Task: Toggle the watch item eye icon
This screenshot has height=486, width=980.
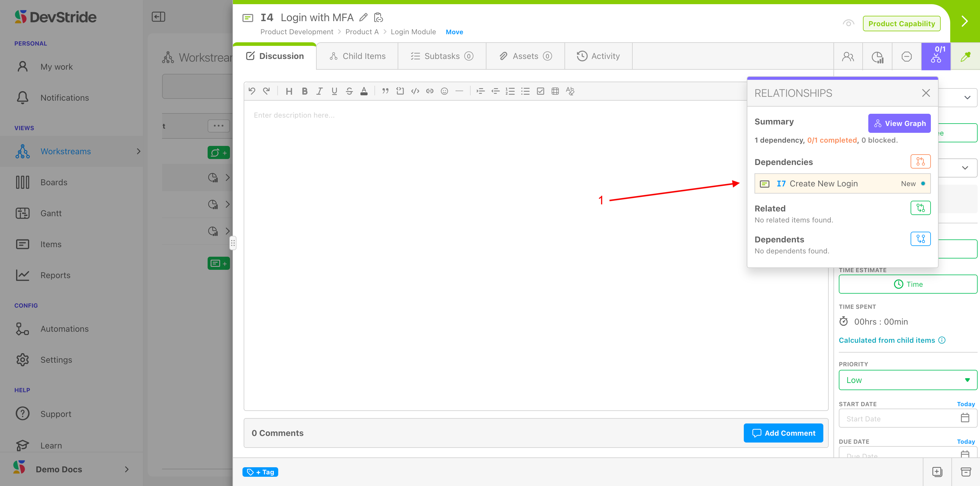Action: pyautogui.click(x=848, y=24)
